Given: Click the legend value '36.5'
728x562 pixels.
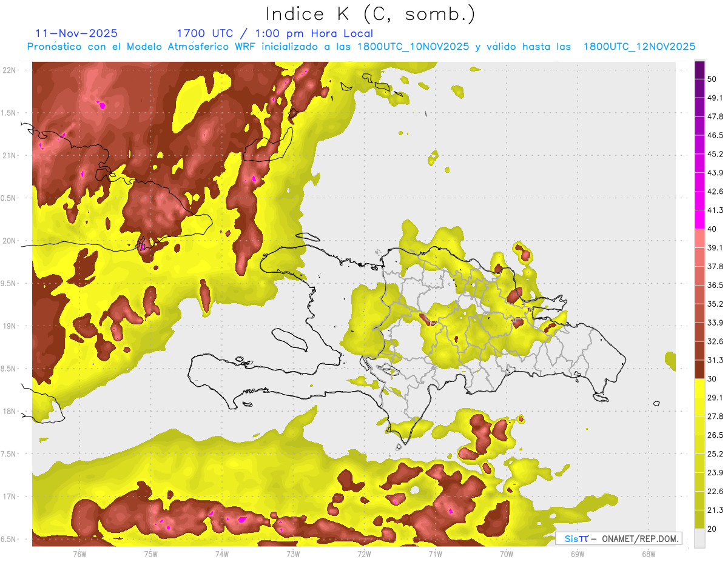Looking at the screenshot, I should (715, 285).
